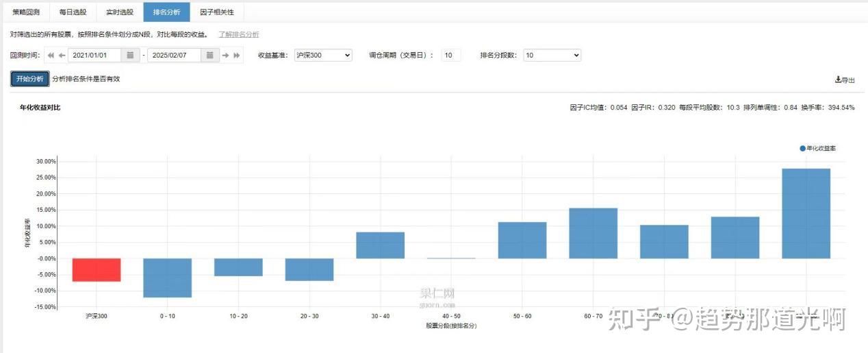
Task: Open the start date calendar picker
Action: (x=130, y=56)
